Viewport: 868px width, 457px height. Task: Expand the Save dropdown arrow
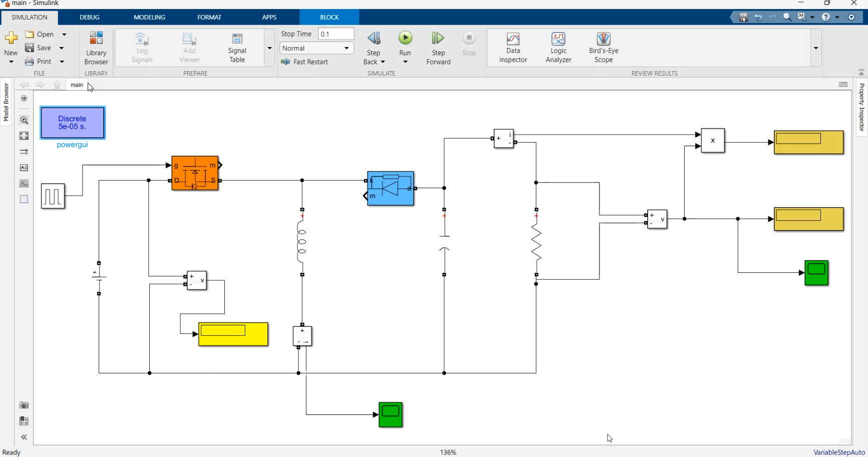point(62,48)
